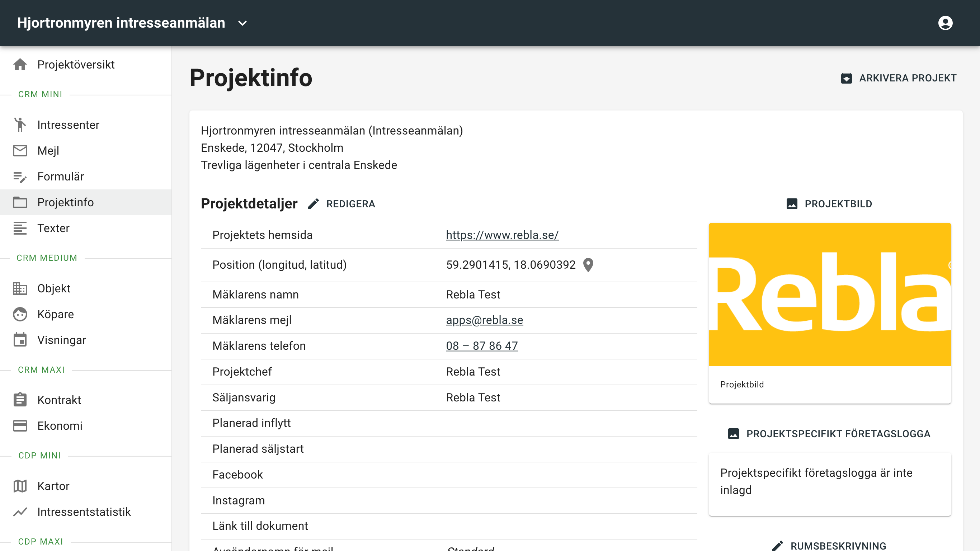Select the Mejl envelope icon
The height and width of the screenshot is (551, 980).
(20, 151)
